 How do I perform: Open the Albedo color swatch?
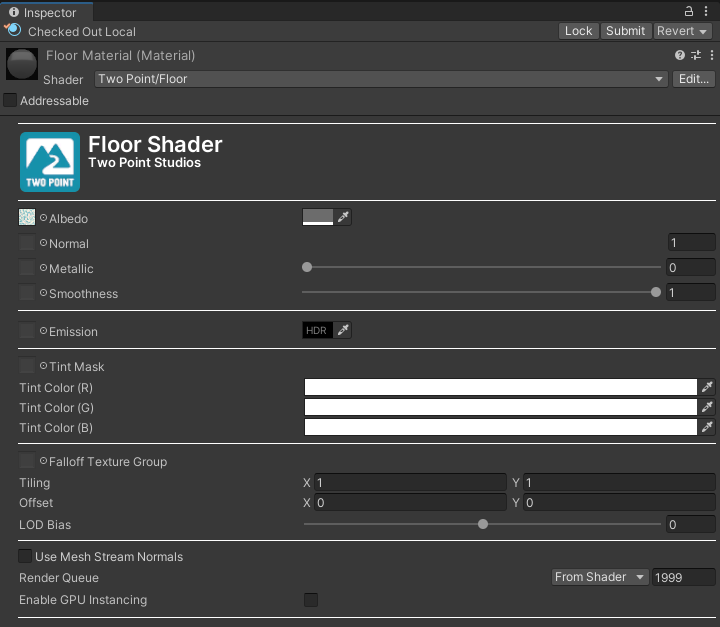pyautogui.click(x=318, y=217)
